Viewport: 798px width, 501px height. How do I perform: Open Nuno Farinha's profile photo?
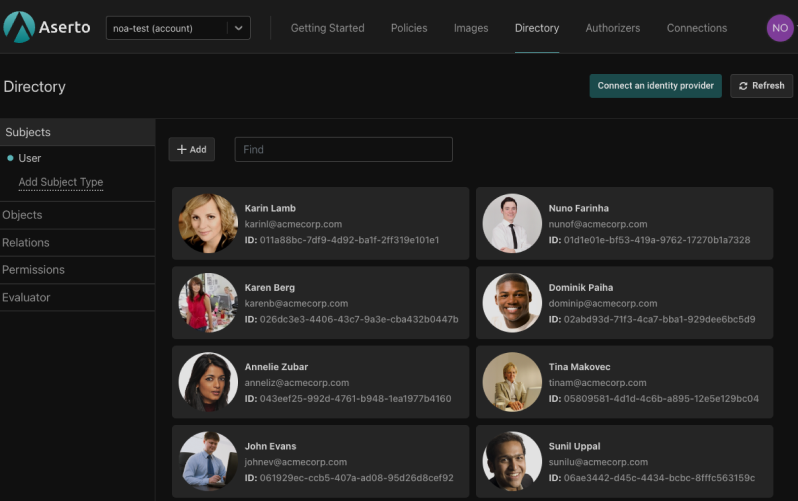(x=512, y=223)
